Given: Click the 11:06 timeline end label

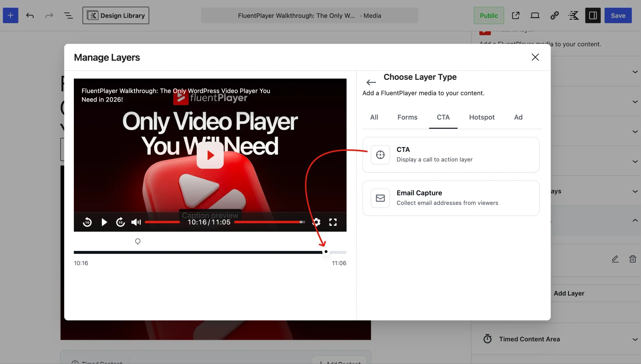Looking at the screenshot, I should click(339, 263).
